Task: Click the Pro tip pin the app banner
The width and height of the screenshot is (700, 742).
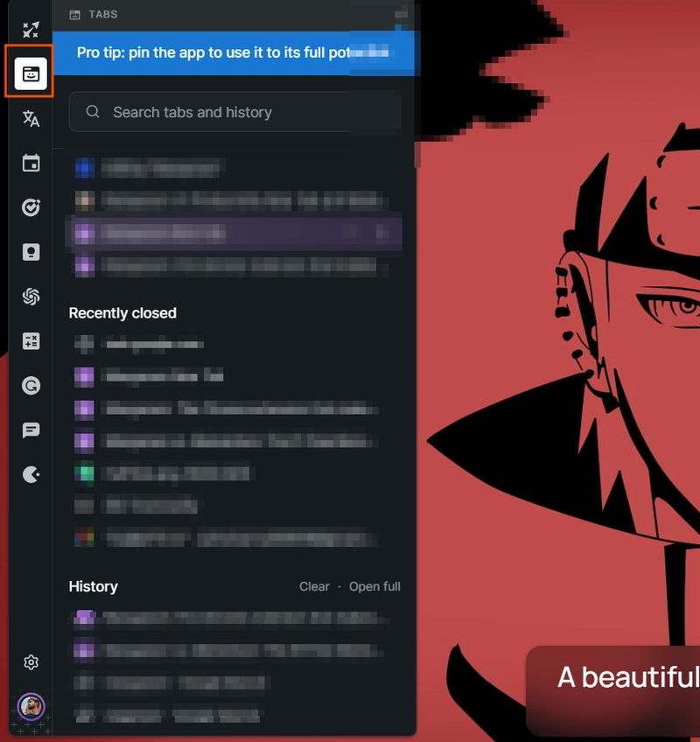Action: coord(234,53)
